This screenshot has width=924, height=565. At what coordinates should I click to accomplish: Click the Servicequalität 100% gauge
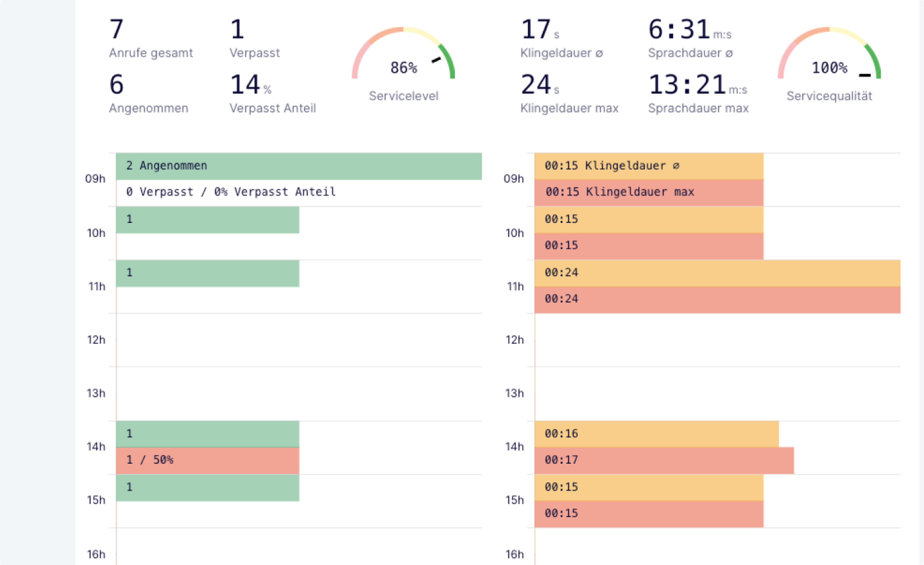[x=829, y=56]
